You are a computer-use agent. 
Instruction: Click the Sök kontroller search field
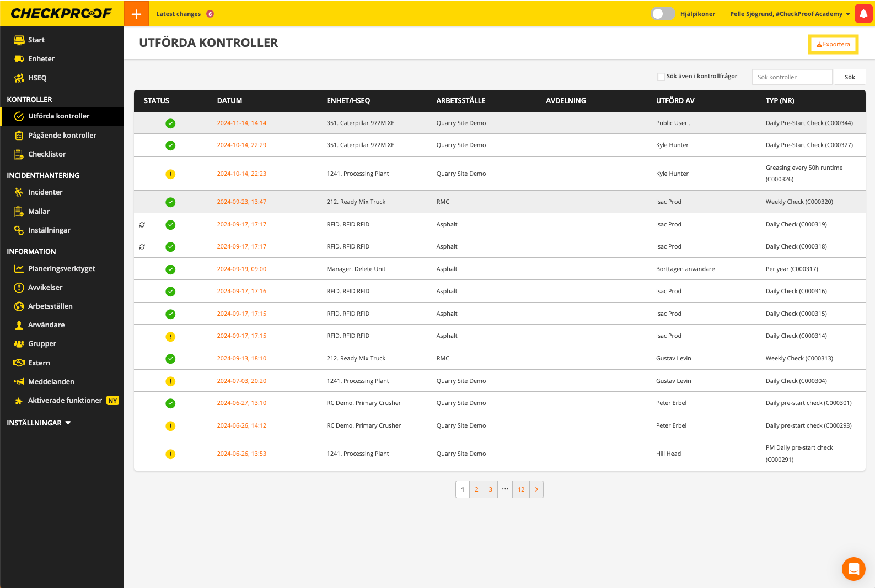click(791, 77)
